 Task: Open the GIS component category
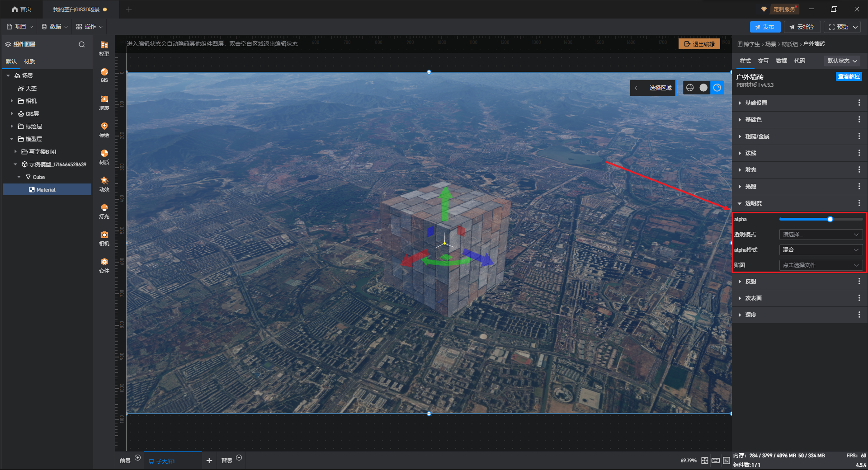(x=104, y=75)
